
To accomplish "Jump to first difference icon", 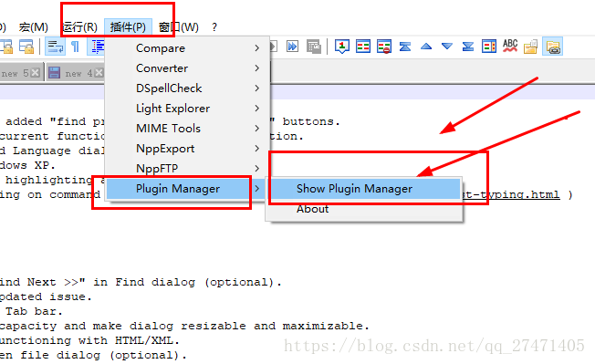I will click(405, 47).
